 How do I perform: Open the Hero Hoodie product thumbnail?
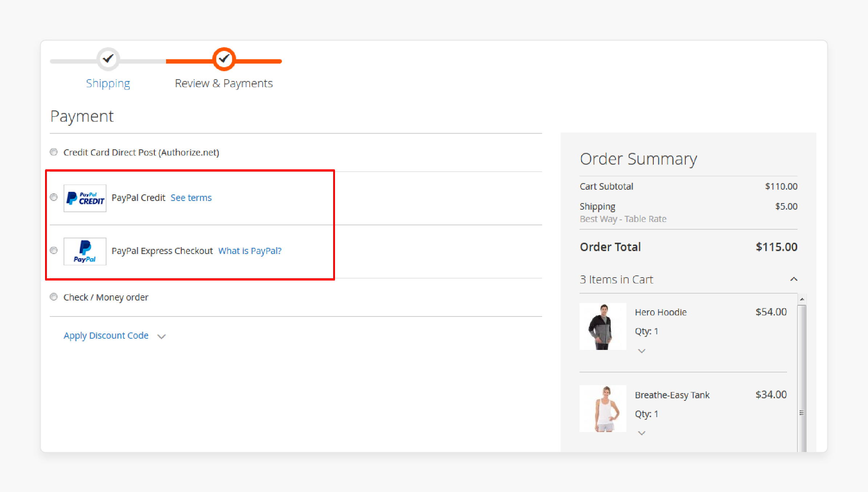tap(603, 326)
